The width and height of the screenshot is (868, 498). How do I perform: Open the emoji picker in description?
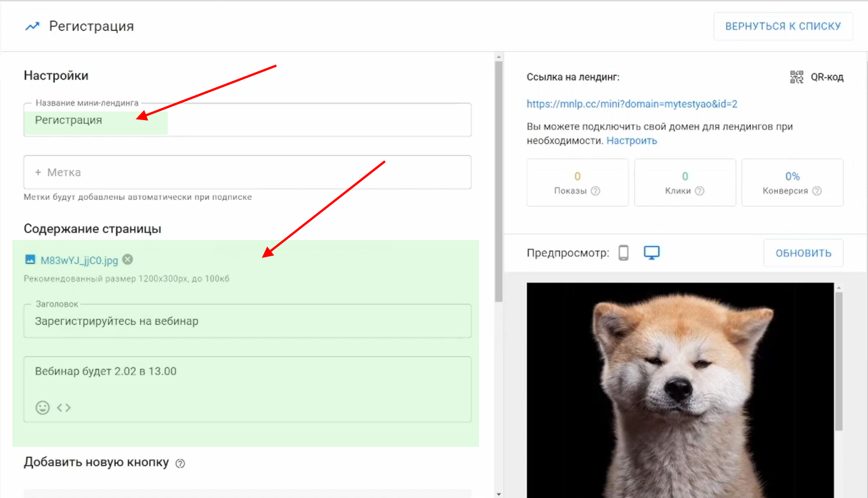43,407
